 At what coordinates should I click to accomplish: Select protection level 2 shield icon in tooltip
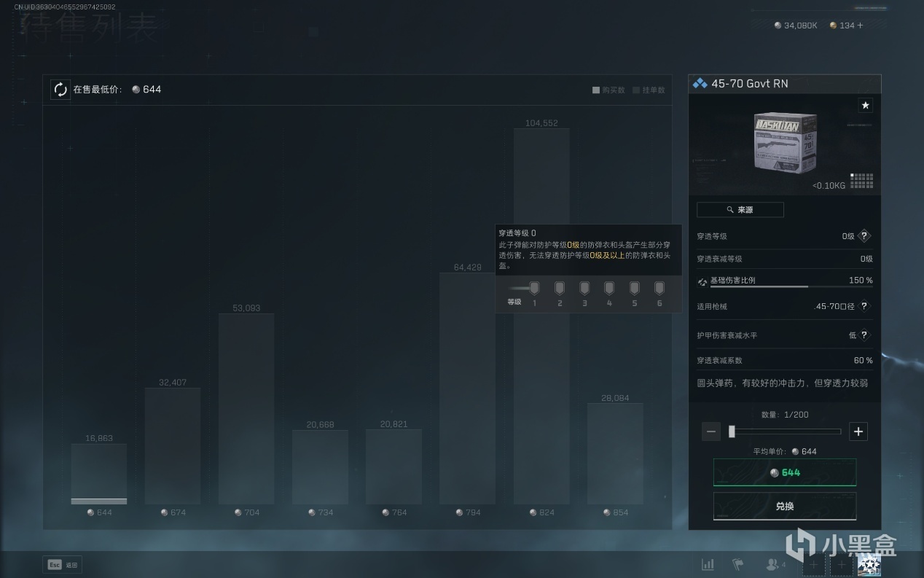pos(560,289)
